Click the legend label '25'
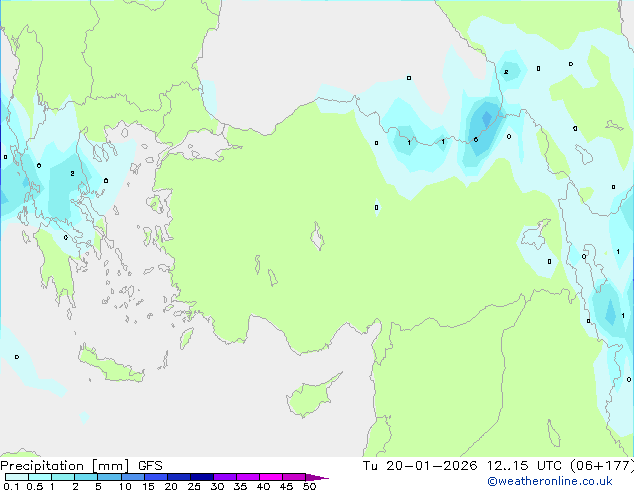 coord(194,486)
